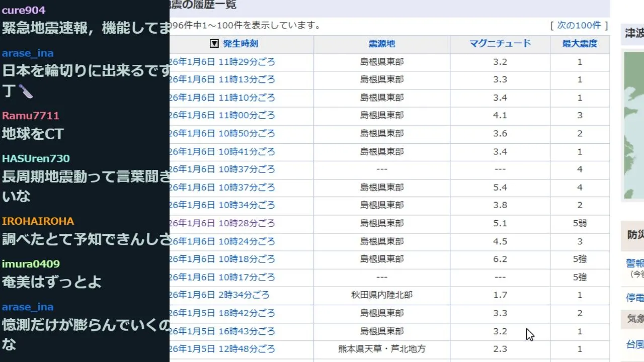The height and width of the screenshot is (362, 644).
Task: Open the 10時24分ごろ earthquake entry
Action: [x=222, y=241]
